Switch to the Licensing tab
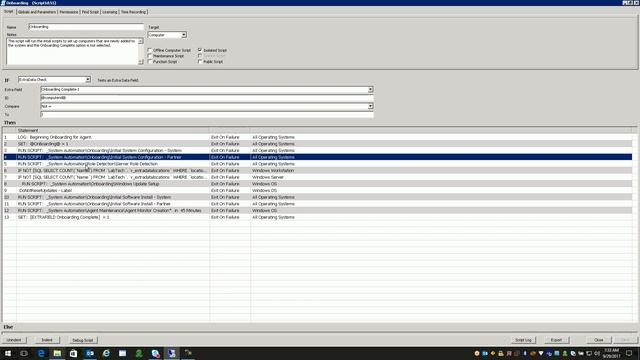Image resolution: width=640 pixels, height=360 pixels. [110, 12]
